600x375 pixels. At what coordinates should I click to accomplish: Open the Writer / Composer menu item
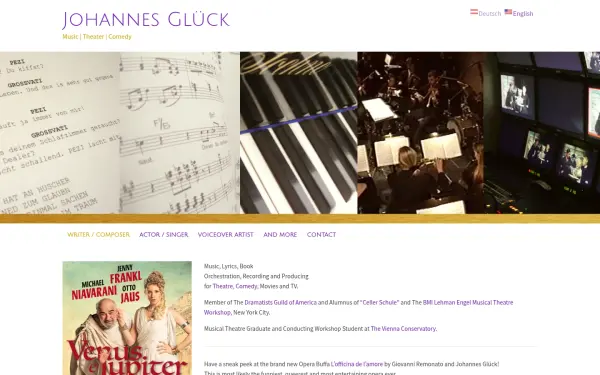click(98, 235)
